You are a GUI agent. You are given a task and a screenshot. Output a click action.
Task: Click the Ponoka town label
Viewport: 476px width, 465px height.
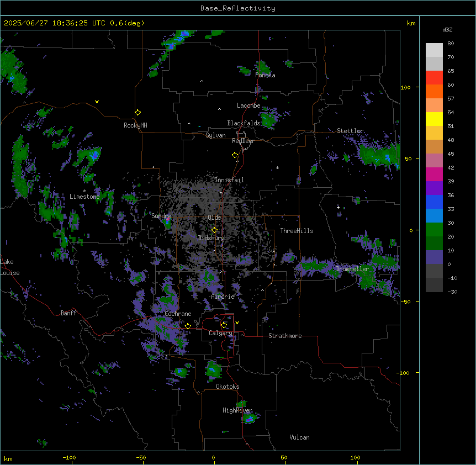265,75
